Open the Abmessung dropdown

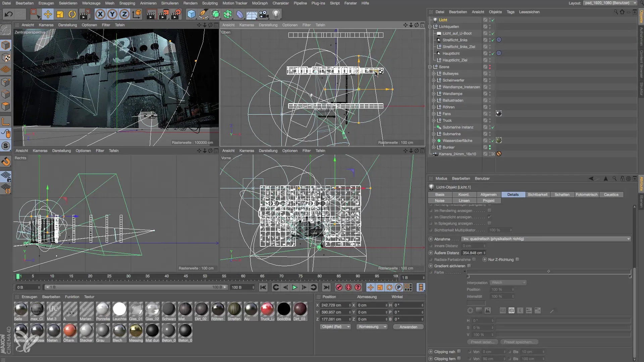(372, 327)
